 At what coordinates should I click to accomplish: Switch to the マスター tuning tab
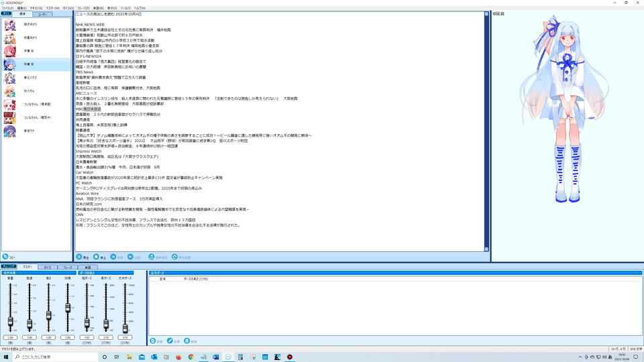click(x=28, y=267)
